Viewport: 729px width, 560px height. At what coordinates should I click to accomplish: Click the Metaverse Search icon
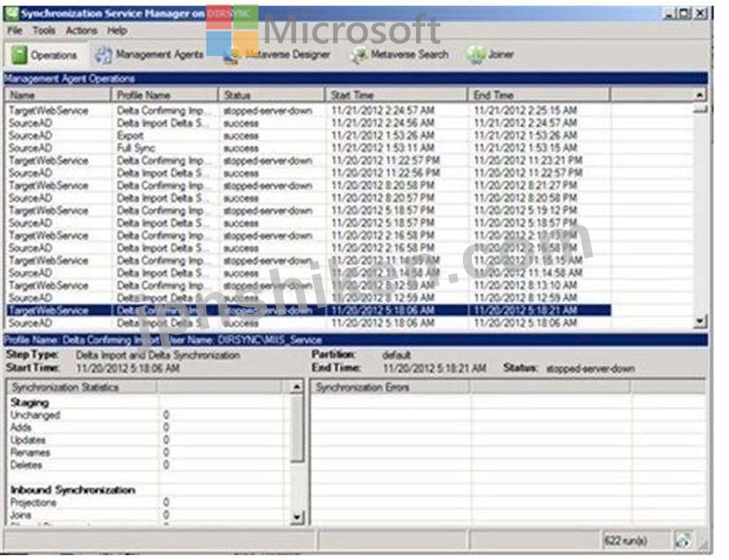(359, 55)
